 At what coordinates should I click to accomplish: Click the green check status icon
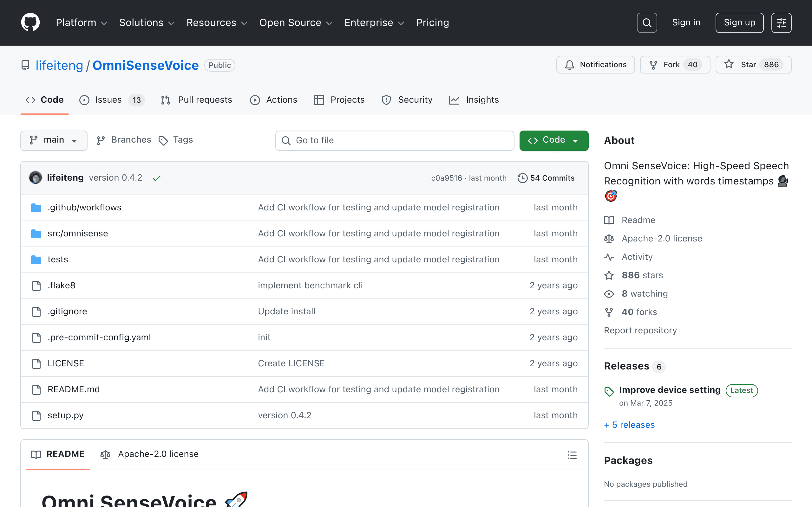156,178
